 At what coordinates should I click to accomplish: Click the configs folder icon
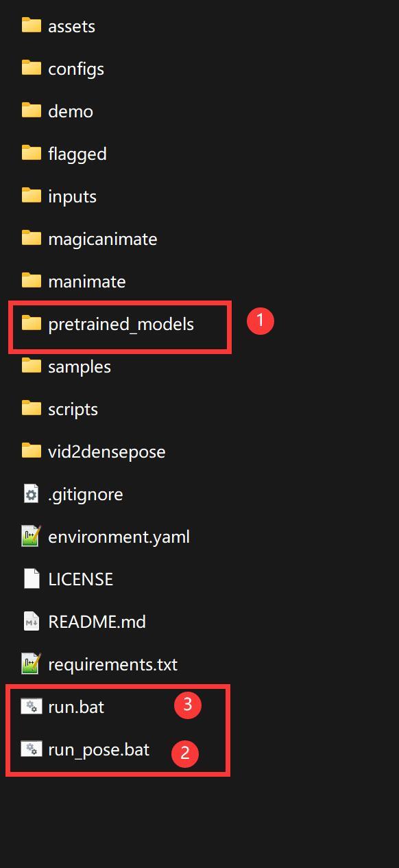coord(32,69)
